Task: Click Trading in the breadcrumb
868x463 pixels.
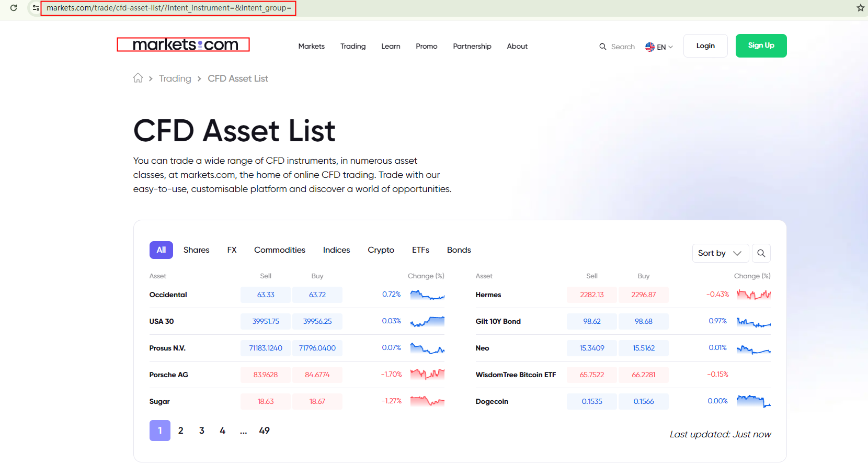Action: pos(175,78)
